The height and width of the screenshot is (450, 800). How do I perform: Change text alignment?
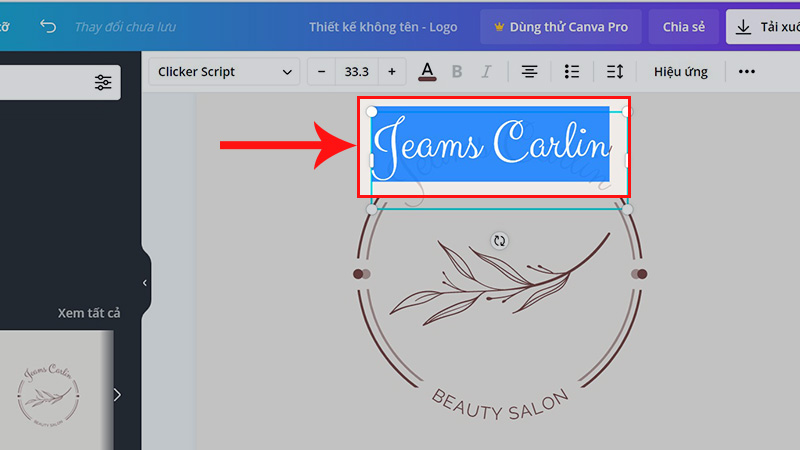[x=529, y=72]
